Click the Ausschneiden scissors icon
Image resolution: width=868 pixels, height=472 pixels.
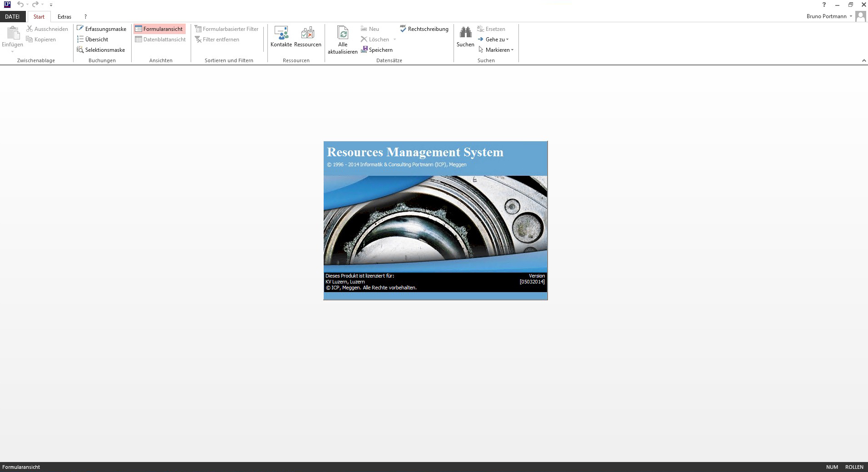coord(30,29)
